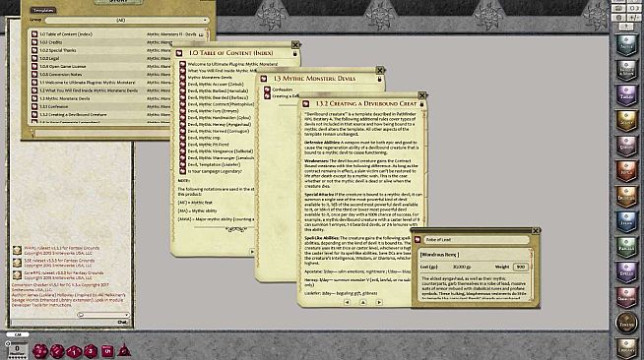Image resolution: width=644 pixels, height=360 pixels.
Task: Go to previous page in 1.3.2 window
Action: point(347,302)
